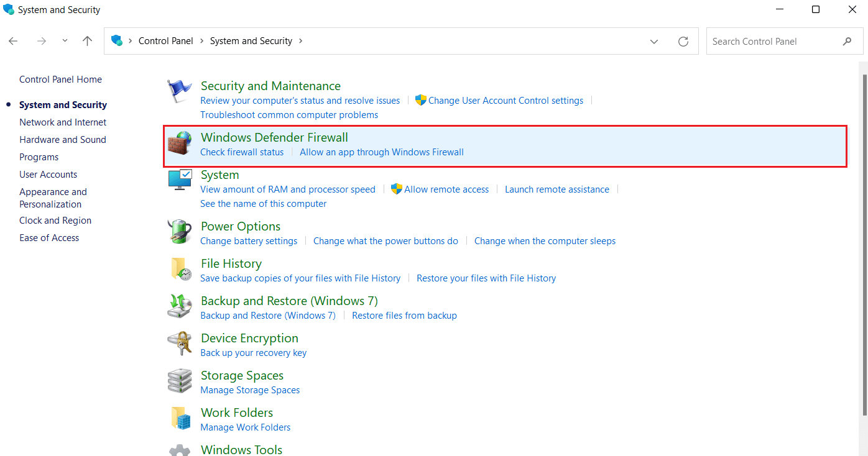
Task: Click the Work Folders icon
Action: coord(180,418)
